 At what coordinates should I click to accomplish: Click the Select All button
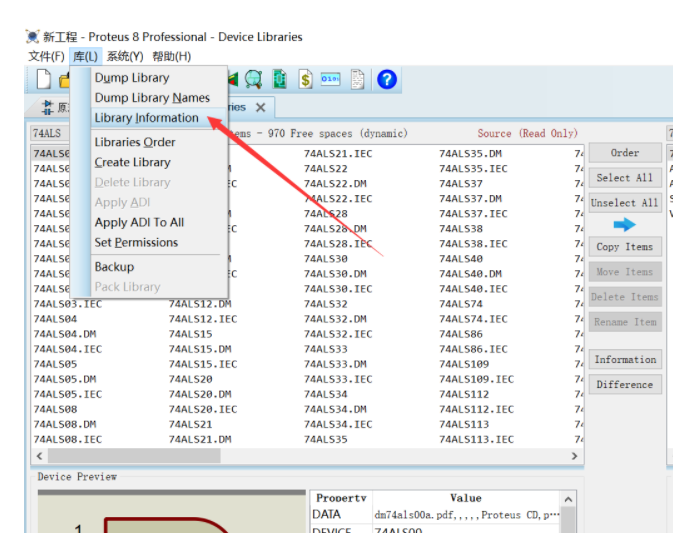625,178
